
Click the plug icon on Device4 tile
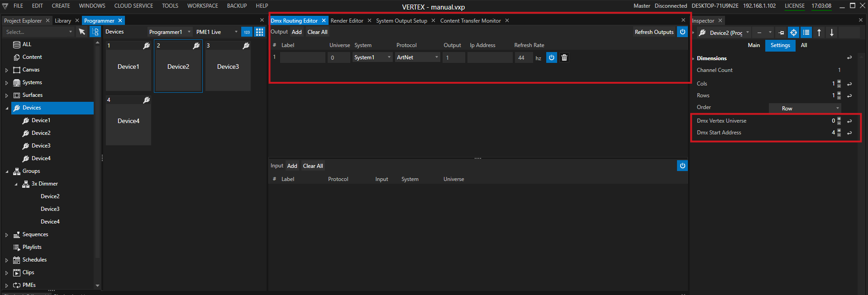click(146, 100)
